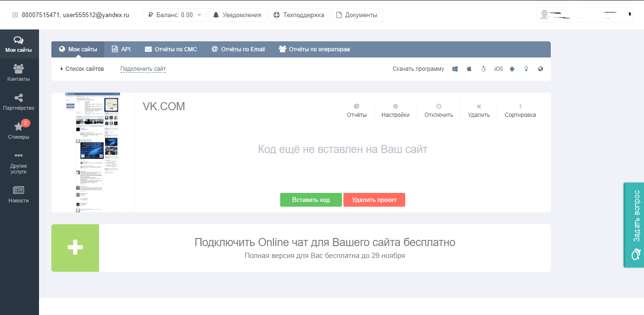644x315 pixels.
Task: Open Партнёрство in the left sidebar
Action: pyautogui.click(x=19, y=102)
